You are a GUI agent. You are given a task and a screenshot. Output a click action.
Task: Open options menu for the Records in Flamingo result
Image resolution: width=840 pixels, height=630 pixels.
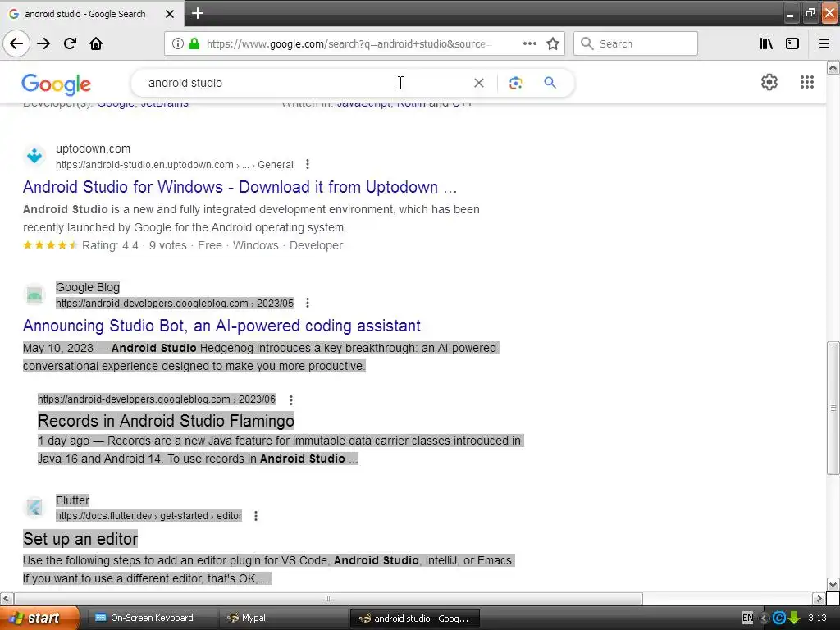point(291,400)
